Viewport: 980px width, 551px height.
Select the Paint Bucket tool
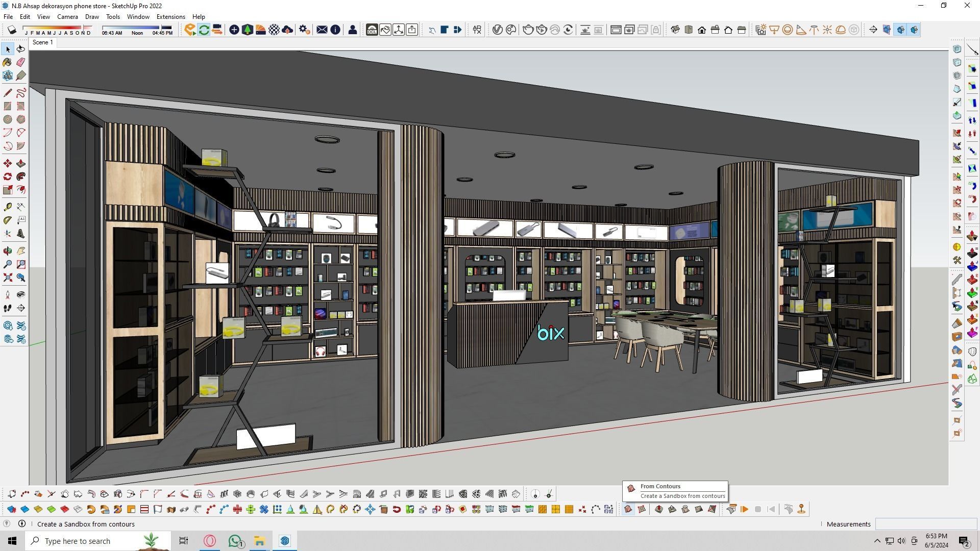(x=8, y=62)
